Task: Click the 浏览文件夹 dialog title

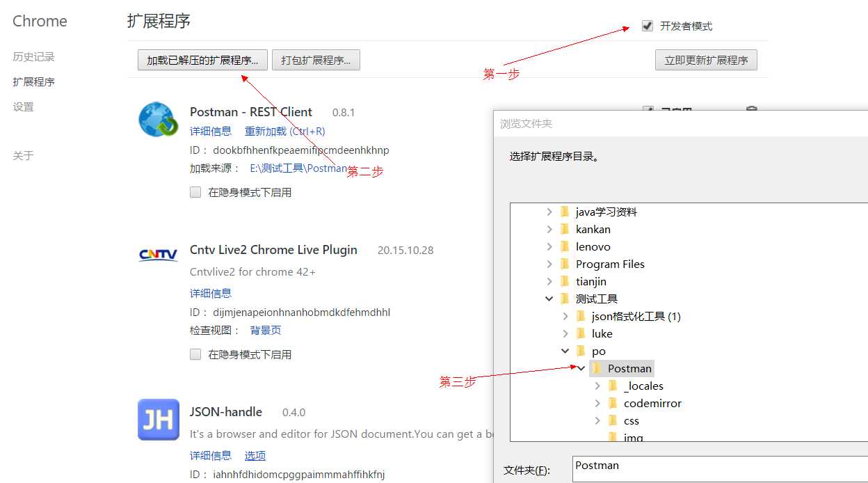Action: point(526,124)
